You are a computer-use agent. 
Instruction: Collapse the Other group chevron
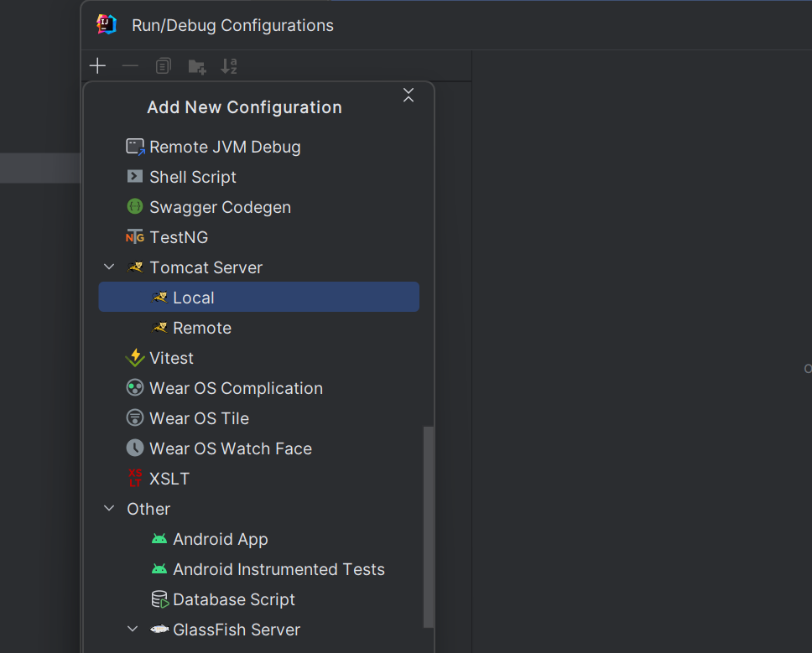pos(109,509)
